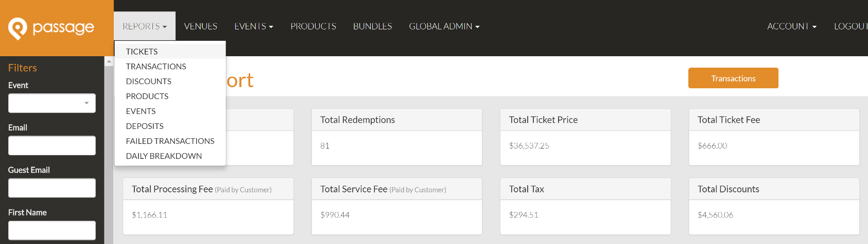868x244 pixels.
Task: Open the Events report entry
Action: [x=170, y=111]
